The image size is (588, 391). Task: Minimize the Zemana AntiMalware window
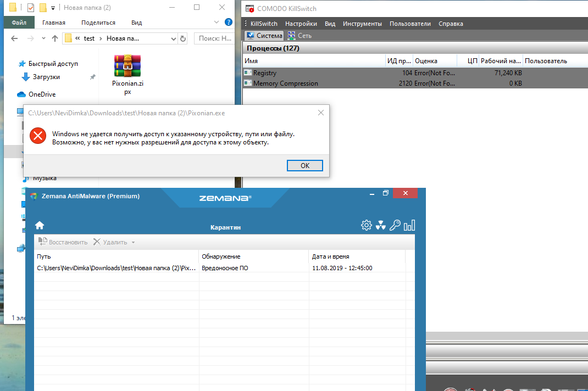[x=372, y=193]
